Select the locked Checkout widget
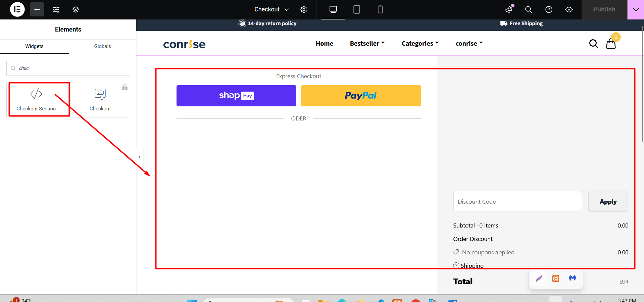This screenshot has width=644, height=302. [x=100, y=100]
